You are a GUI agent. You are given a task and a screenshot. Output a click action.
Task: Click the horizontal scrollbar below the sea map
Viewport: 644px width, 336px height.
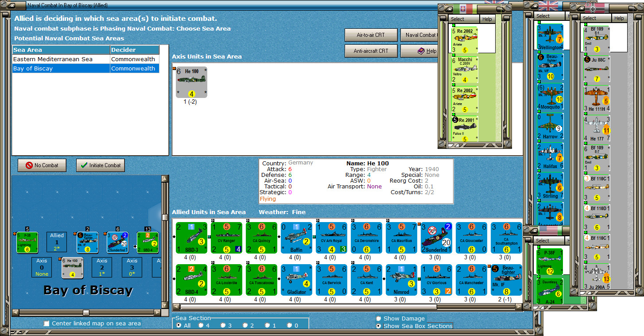pos(86,312)
